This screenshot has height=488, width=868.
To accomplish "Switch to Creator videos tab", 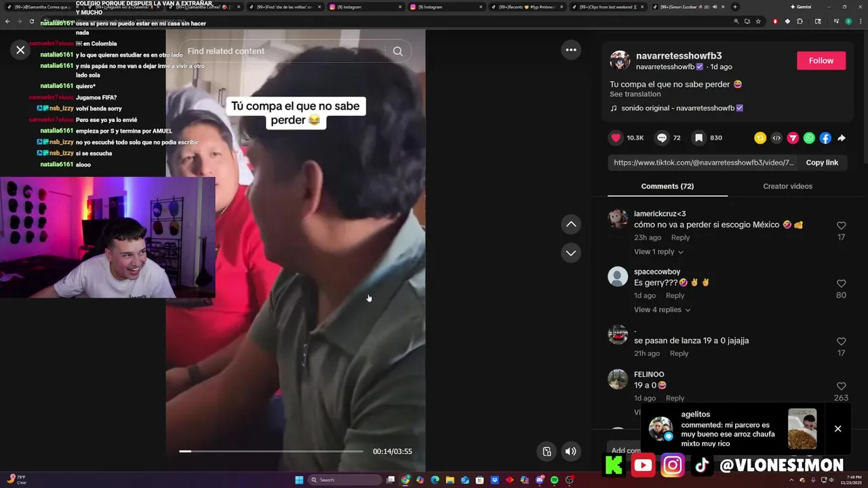I will point(787,186).
